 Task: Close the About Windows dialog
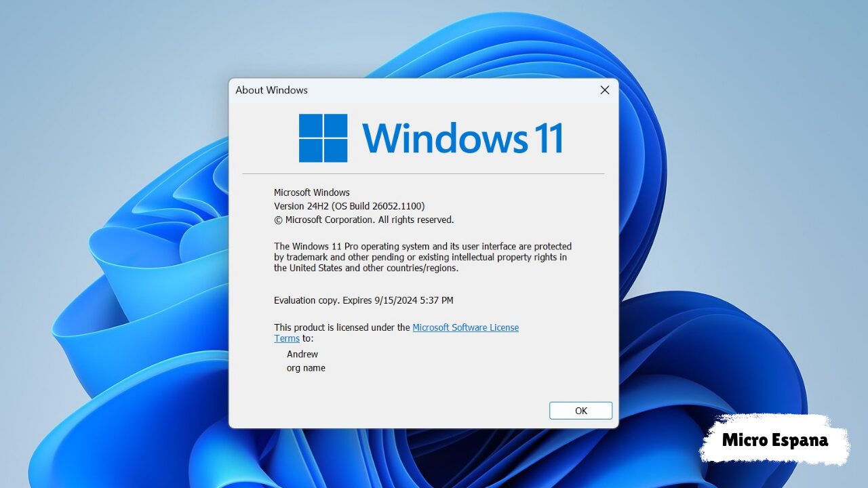click(x=605, y=90)
